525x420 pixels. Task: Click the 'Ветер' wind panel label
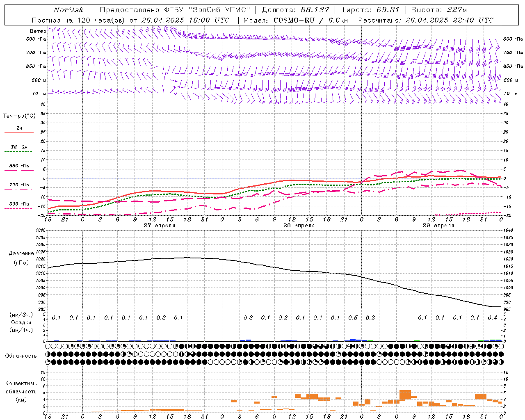click(38, 31)
